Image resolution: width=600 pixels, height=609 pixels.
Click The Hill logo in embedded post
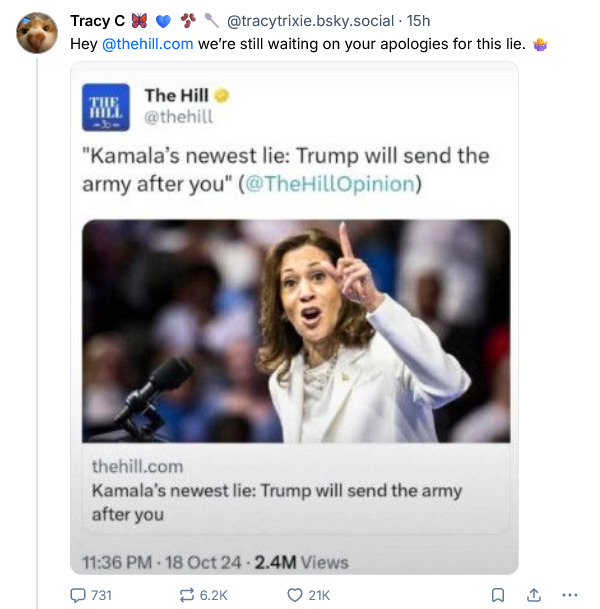pyautogui.click(x=106, y=108)
